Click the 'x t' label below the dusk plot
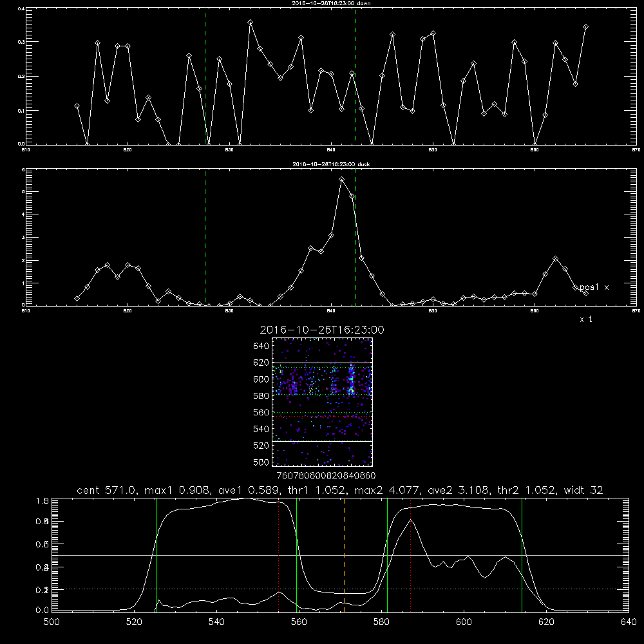 pos(586,319)
